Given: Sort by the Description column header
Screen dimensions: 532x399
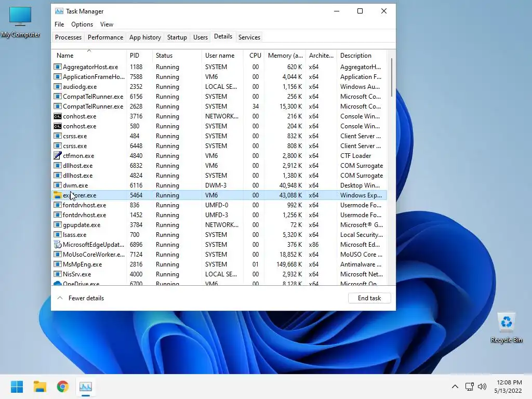Looking at the screenshot, I should (x=362, y=55).
